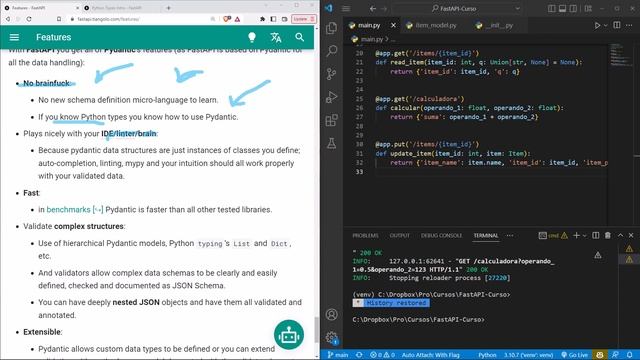Open the FastAPI docs search icon

click(300, 37)
